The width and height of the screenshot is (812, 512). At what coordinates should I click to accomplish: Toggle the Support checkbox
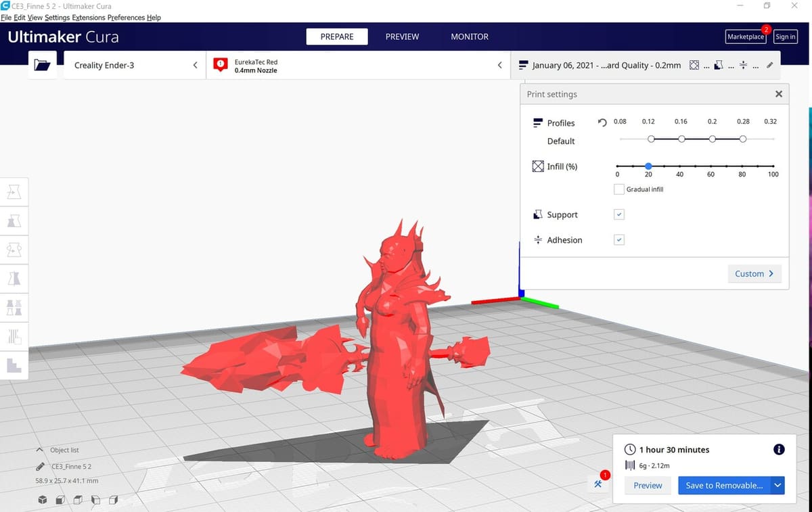[619, 214]
